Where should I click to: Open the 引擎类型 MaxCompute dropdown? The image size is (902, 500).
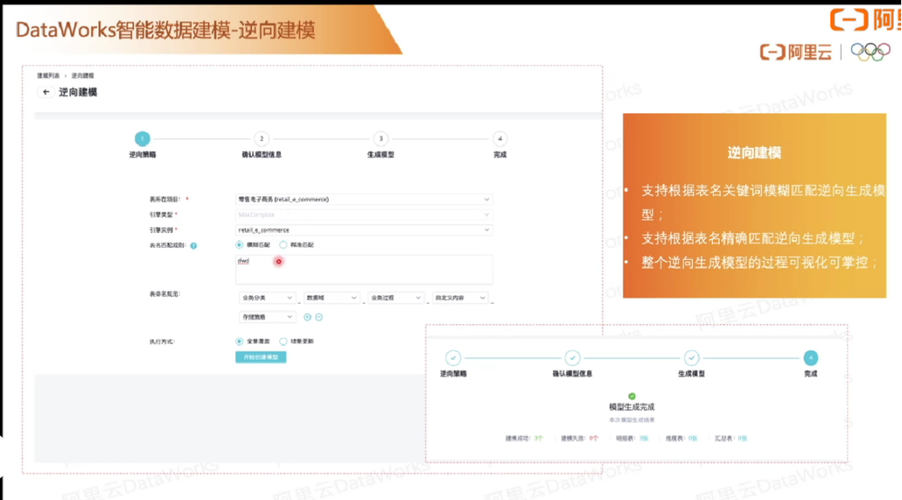[x=364, y=215]
